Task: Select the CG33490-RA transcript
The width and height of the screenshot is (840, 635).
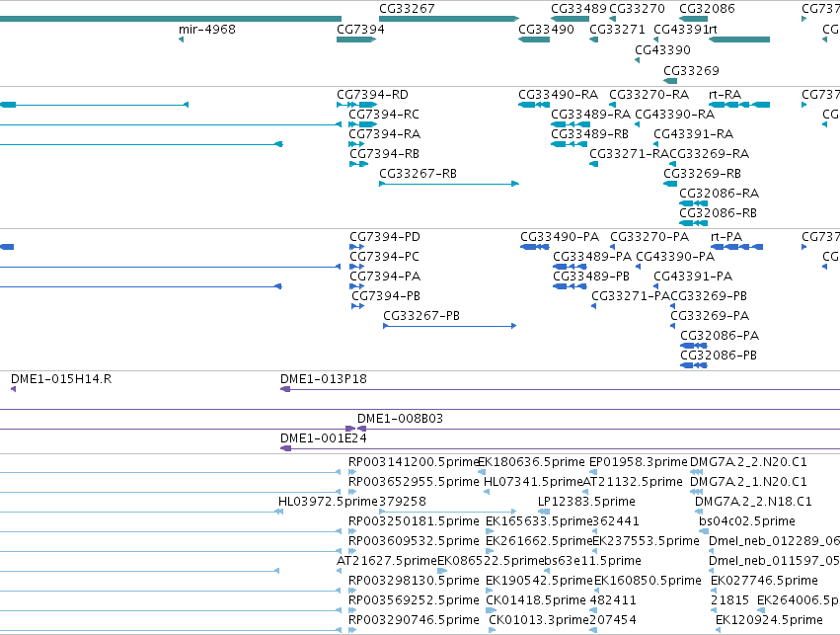Action: point(534,105)
